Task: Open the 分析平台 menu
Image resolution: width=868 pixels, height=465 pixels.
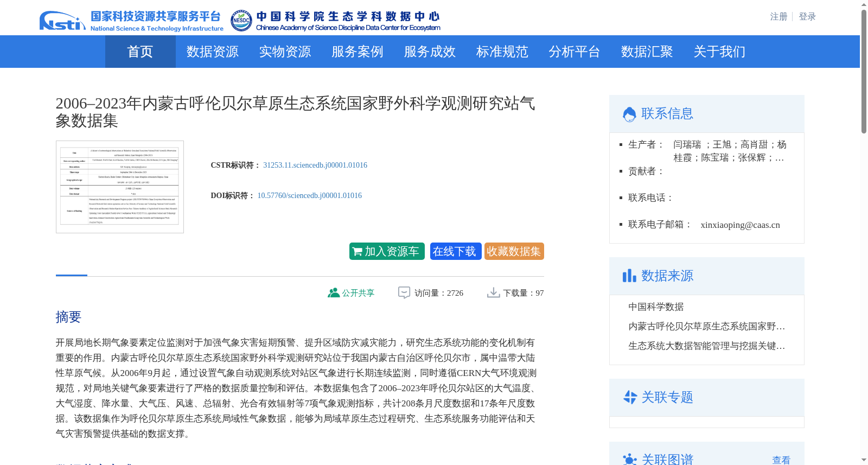Action: pyautogui.click(x=574, y=52)
